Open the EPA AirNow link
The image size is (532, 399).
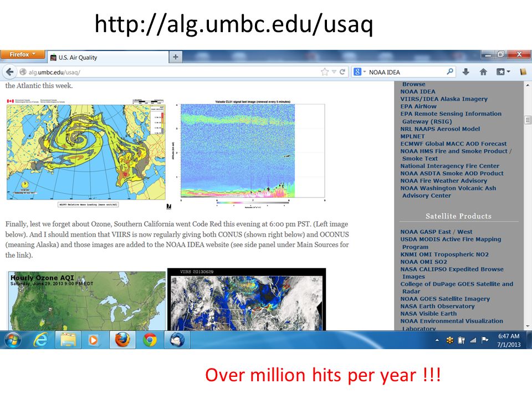pyautogui.click(x=418, y=106)
